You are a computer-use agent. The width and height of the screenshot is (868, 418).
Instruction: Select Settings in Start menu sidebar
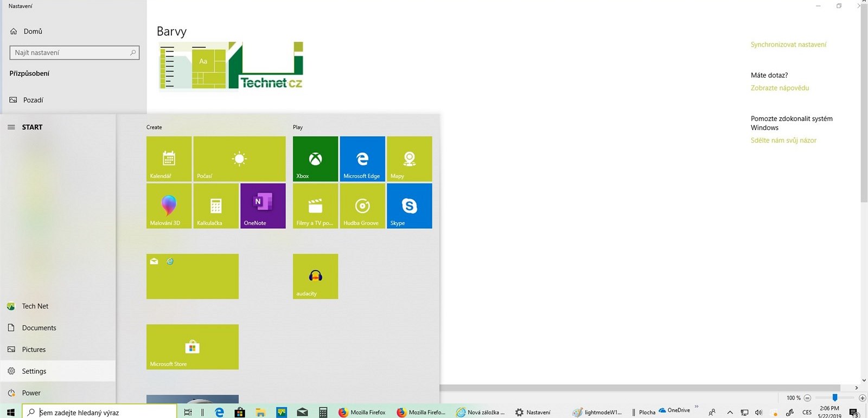pyautogui.click(x=34, y=371)
